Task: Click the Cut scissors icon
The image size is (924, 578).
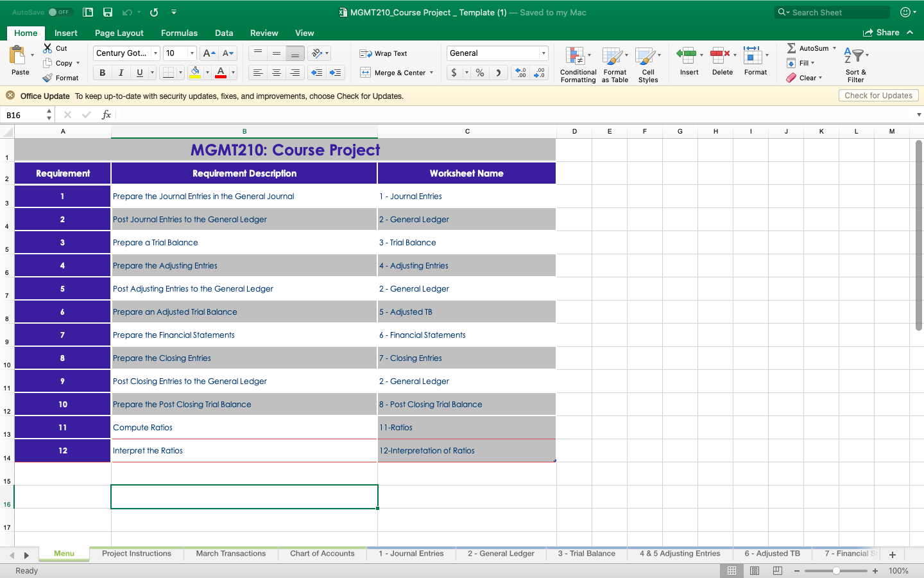Action: click(x=47, y=48)
